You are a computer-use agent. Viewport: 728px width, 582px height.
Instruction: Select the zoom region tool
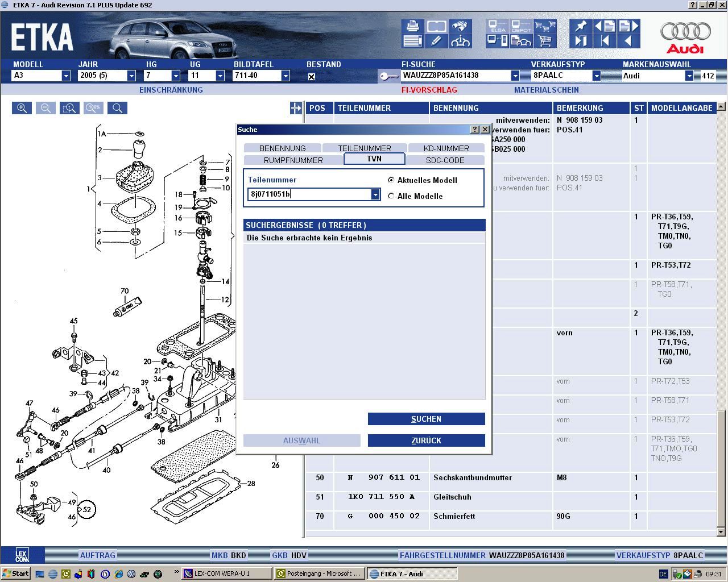tap(69, 108)
